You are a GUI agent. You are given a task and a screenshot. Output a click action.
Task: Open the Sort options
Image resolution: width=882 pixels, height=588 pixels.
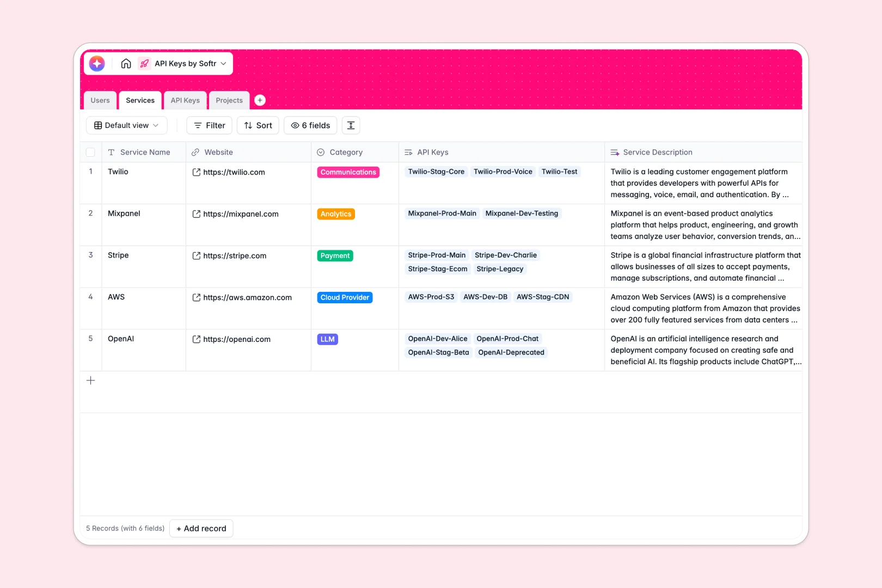pos(258,125)
